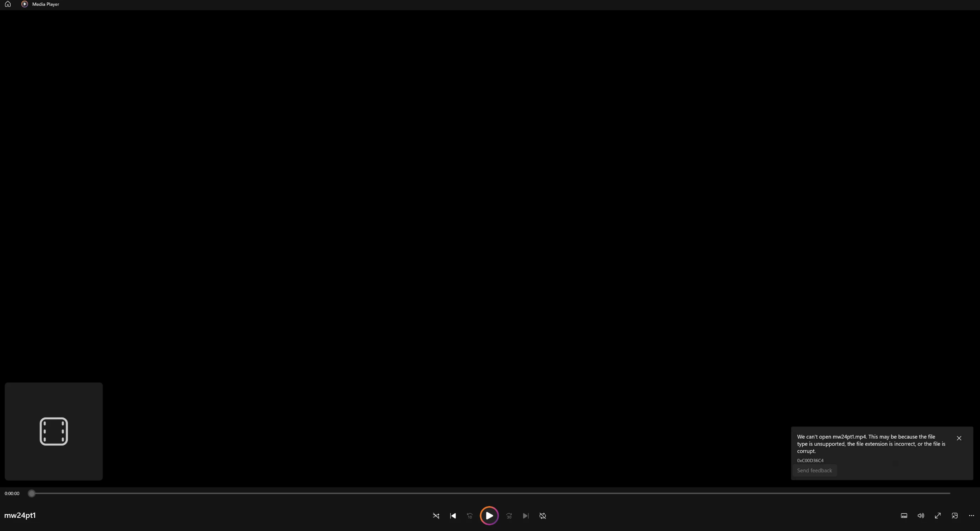Viewport: 980px width, 531px height.
Task: Open subtitles and captions menu
Action: click(x=904, y=516)
